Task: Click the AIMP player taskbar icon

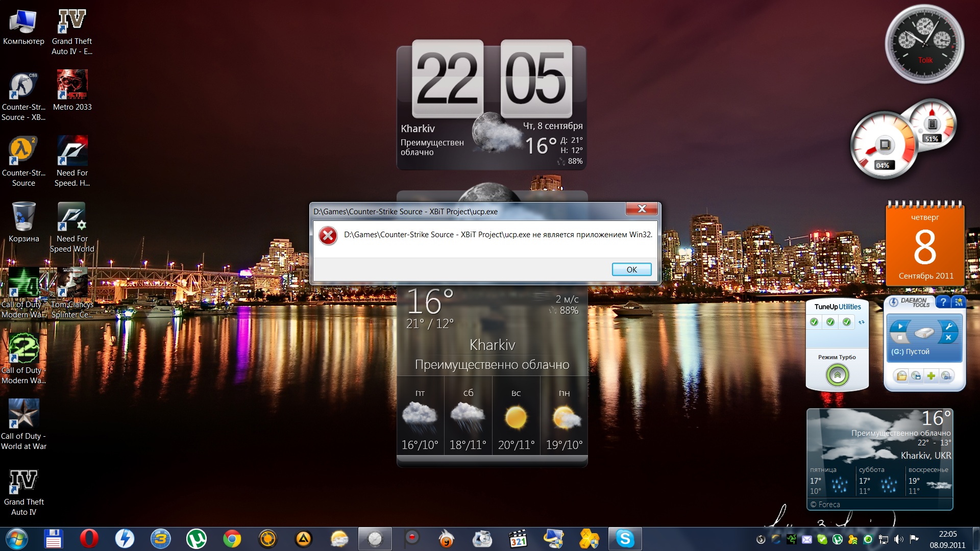Action: click(304, 539)
